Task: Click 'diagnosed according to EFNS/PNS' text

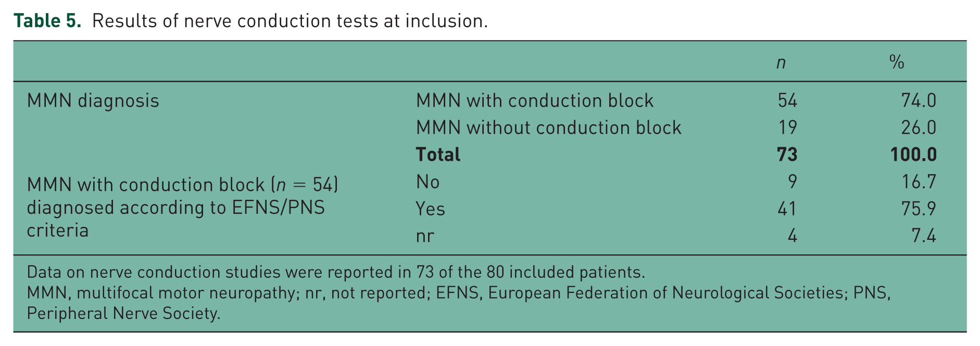Action: [x=175, y=208]
